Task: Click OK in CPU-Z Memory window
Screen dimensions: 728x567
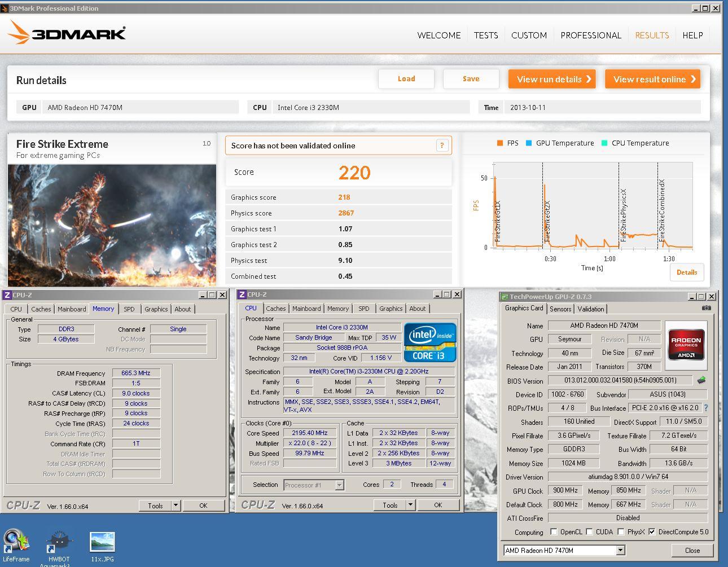Action: click(203, 506)
